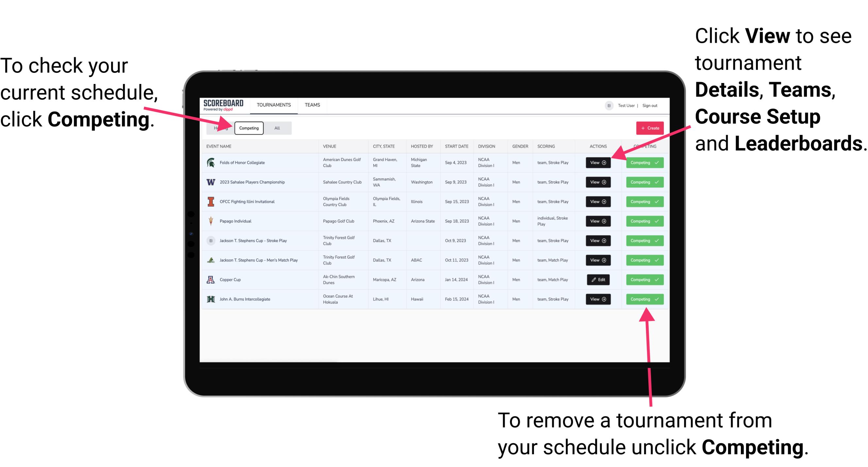Click the View icon for John A. Burns Intercollegiate
This screenshot has height=467, width=868.
click(598, 299)
